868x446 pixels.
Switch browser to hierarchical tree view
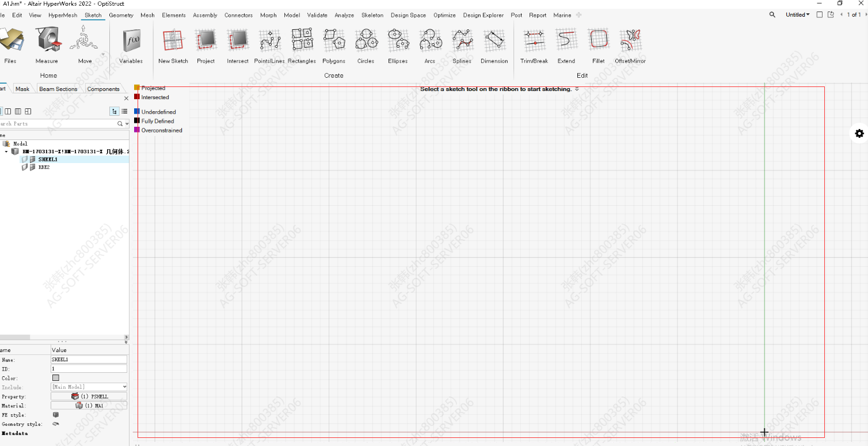[x=115, y=111]
